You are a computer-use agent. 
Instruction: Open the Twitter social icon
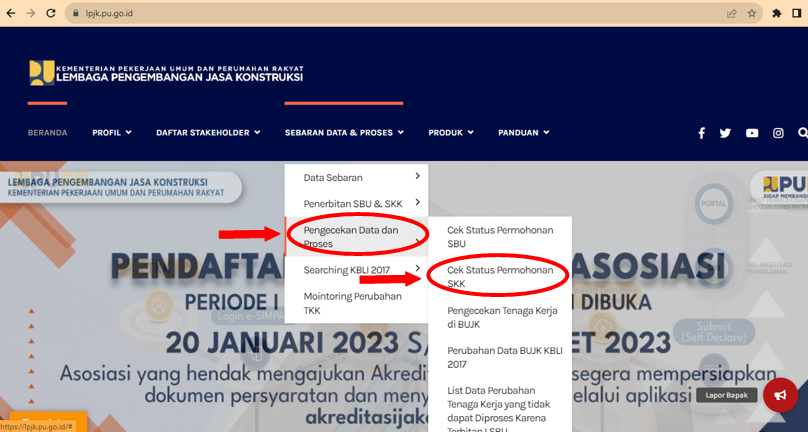(725, 133)
